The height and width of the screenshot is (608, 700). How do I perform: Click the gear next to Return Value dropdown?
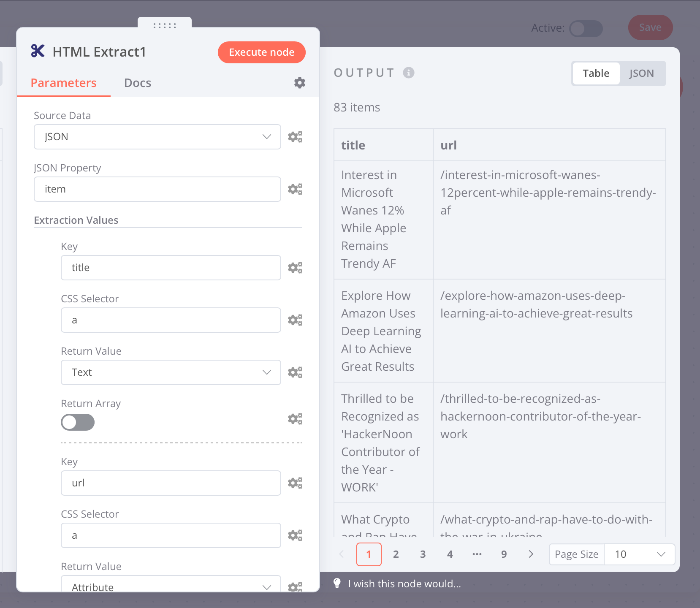tap(295, 372)
